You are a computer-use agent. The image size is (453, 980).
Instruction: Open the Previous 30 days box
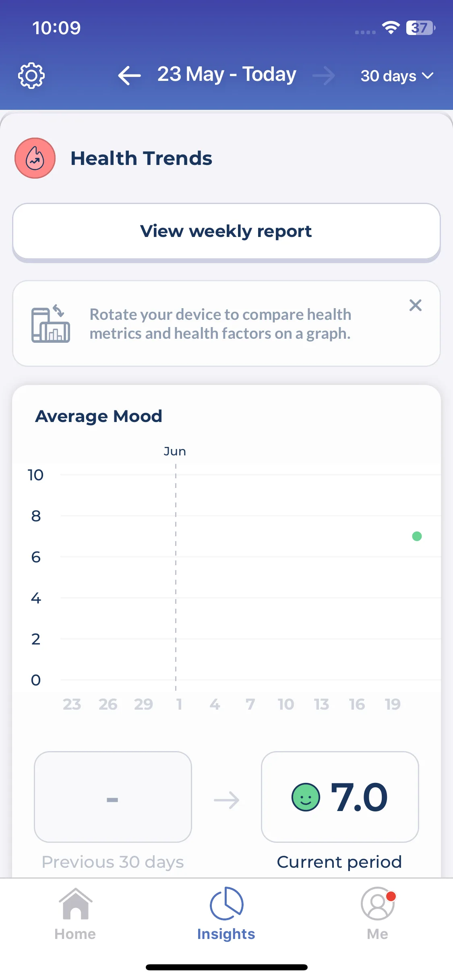coord(113,797)
